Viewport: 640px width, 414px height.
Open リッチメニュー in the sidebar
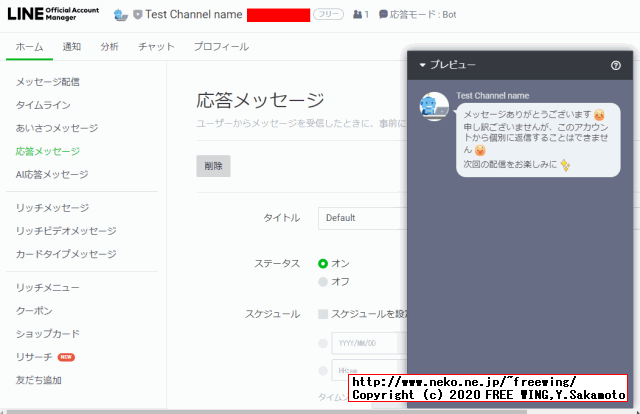click(47, 287)
